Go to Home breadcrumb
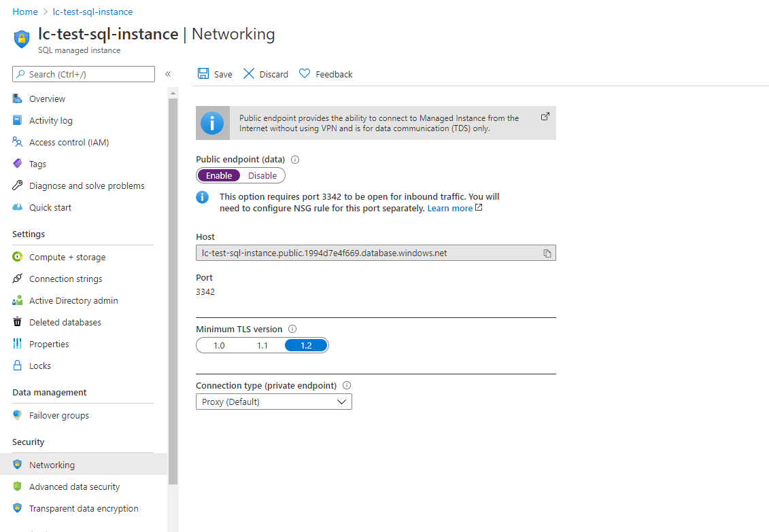Image resolution: width=769 pixels, height=532 pixels. [x=25, y=12]
